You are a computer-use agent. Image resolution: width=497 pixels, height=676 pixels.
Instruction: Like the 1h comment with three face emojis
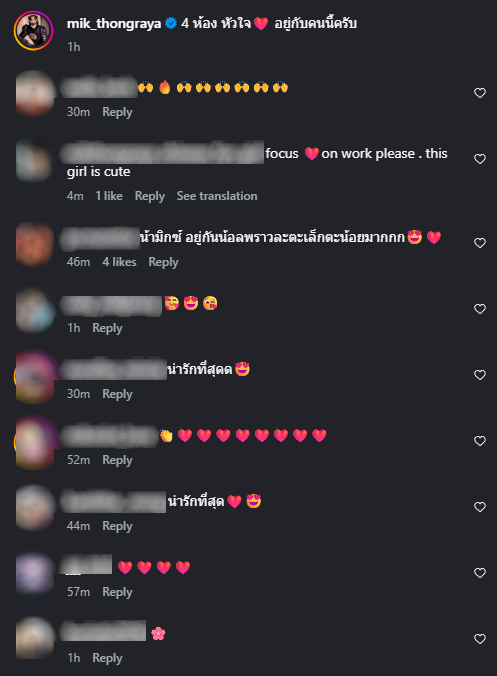480,309
